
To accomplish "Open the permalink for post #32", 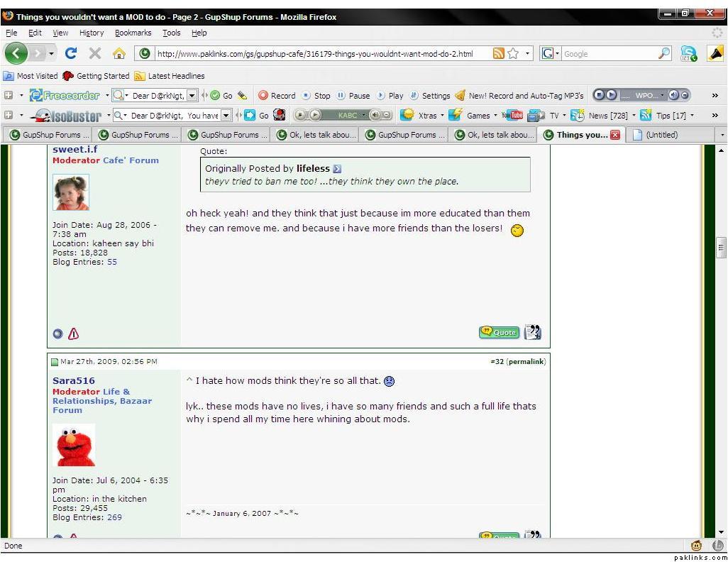I will point(526,362).
